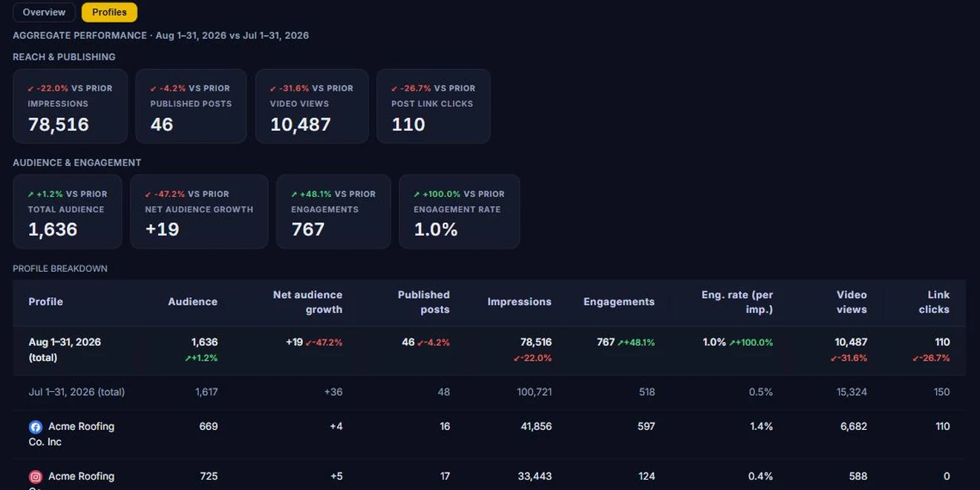The height and width of the screenshot is (490, 980).
Task: Switch to the Overview tab
Action: click(44, 13)
